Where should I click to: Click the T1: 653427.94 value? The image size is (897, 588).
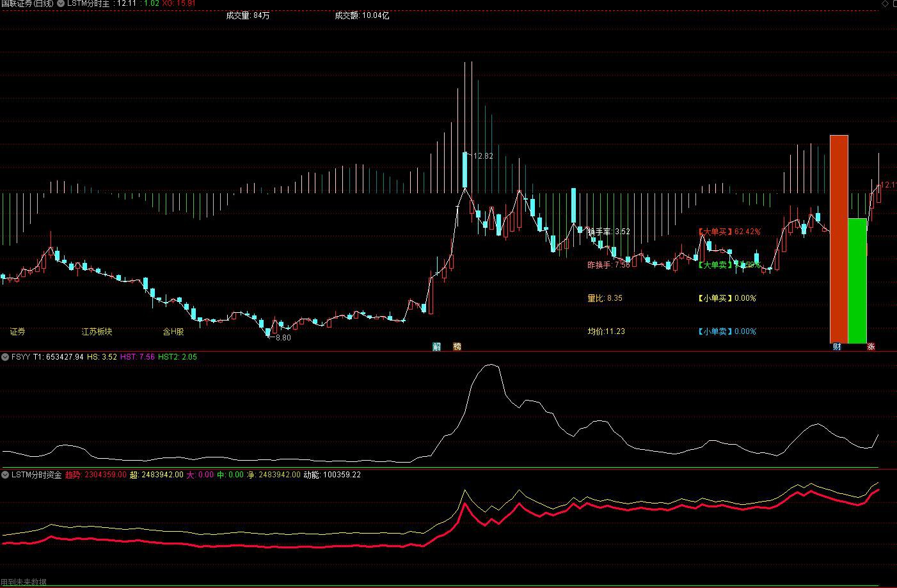[x=58, y=357]
